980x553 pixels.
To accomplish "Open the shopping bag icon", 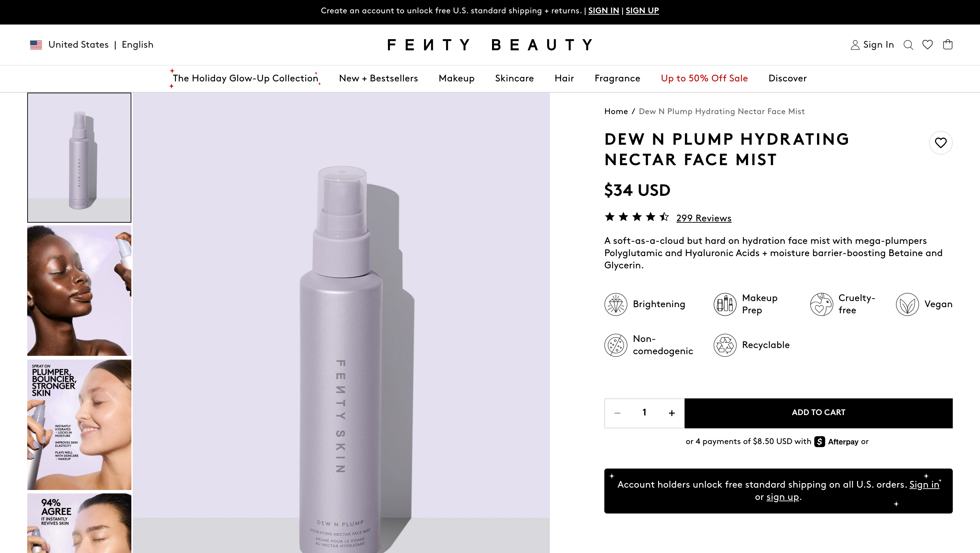I will coord(948,45).
